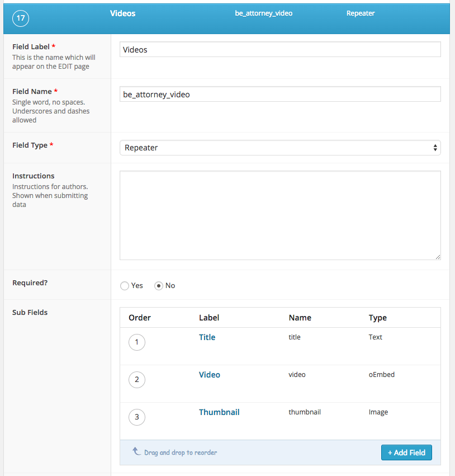Click the order circle 2 for Video
Viewport: 455px width, 476px height.
137,379
